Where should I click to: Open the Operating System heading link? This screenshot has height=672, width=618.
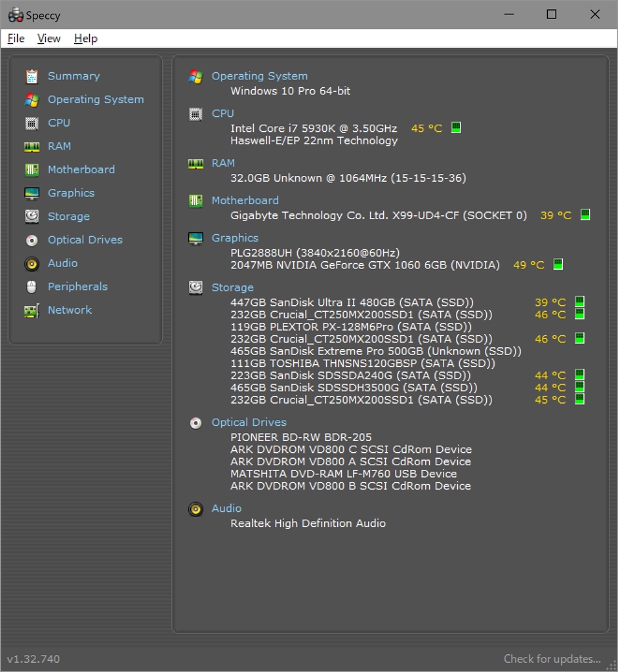pyautogui.click(x=259, y=76)
